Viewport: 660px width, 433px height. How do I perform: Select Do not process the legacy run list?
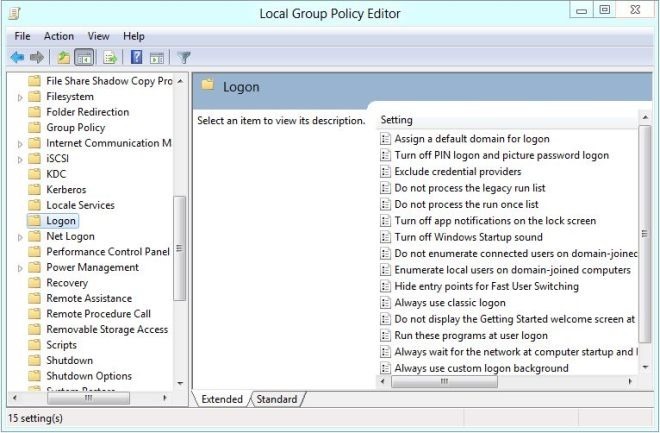pyautogui.click(x=470, y=188)
